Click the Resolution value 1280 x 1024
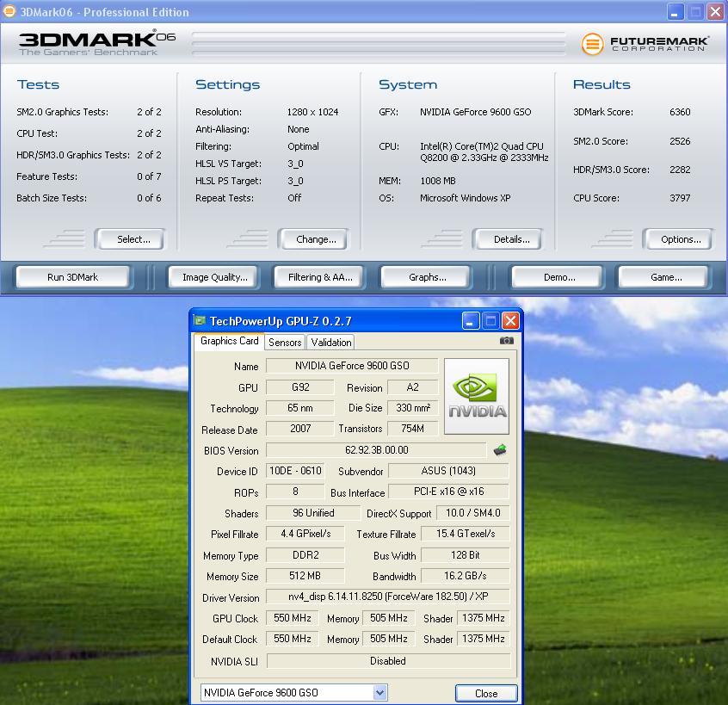 312,112
